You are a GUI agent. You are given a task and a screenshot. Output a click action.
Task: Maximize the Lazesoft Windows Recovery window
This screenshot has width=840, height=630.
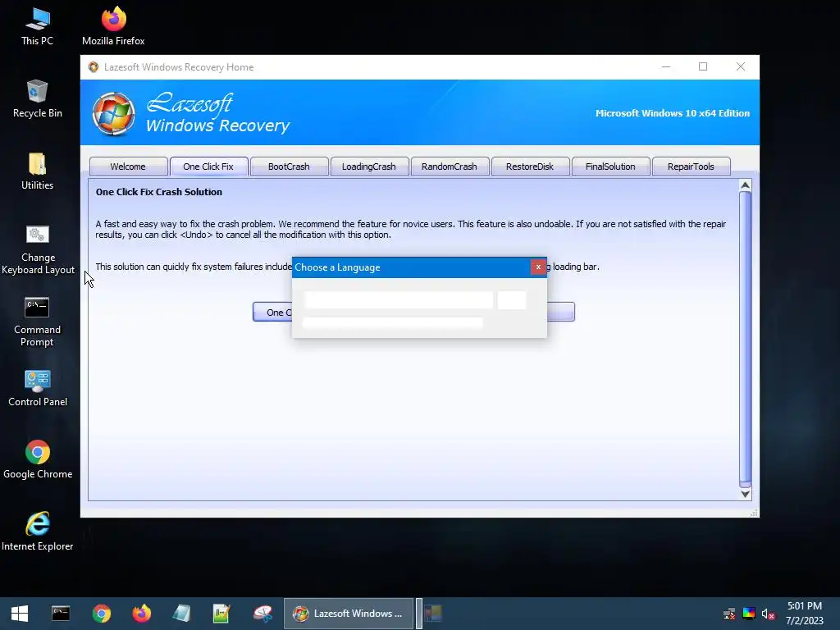pyautogui.click(x=703, y=67)
